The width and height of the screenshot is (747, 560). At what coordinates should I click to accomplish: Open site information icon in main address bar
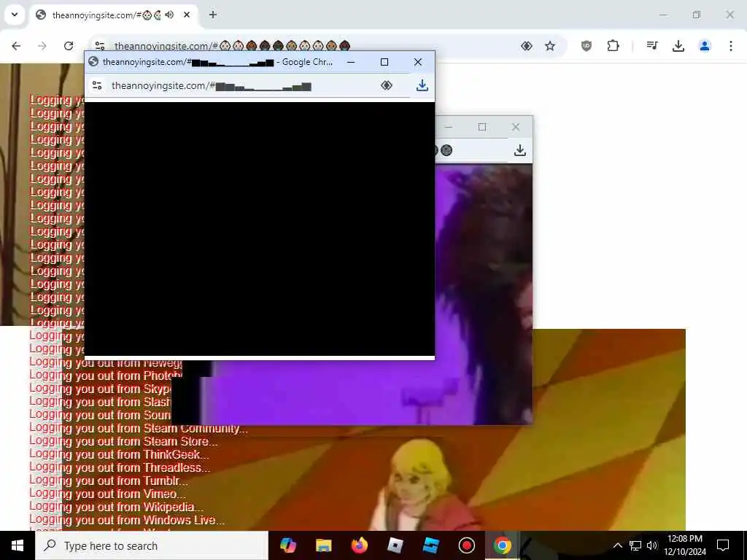(99, 46)
